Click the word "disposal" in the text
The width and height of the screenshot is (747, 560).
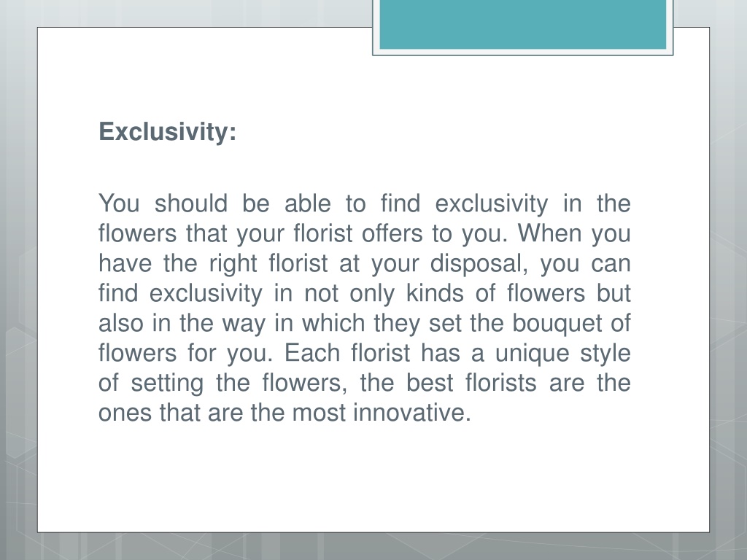(x=476, y=264)
